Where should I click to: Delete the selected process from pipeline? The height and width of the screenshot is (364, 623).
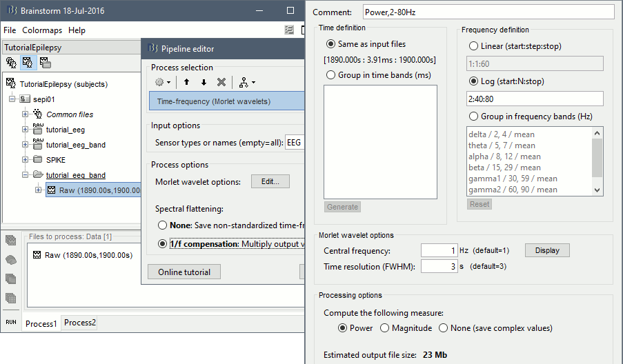tap(221, 82)
